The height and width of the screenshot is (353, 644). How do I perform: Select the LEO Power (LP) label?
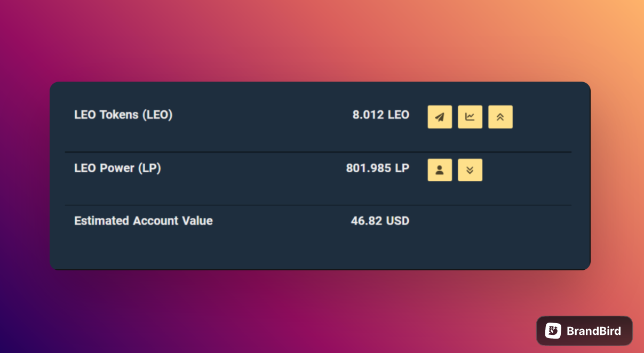117,168
